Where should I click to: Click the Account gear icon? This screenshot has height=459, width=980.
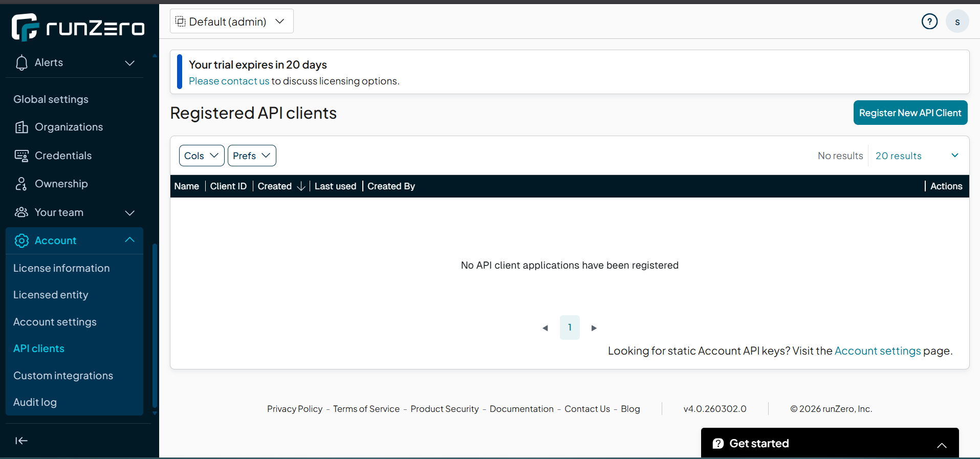21,241
